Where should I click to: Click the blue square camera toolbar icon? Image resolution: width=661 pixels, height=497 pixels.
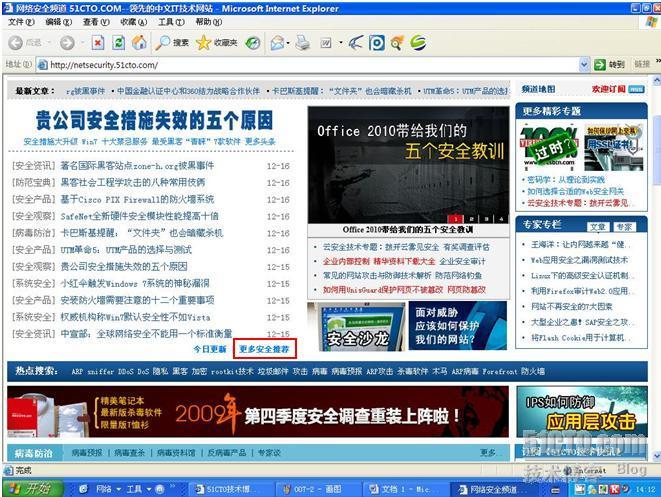click(377, 43)
